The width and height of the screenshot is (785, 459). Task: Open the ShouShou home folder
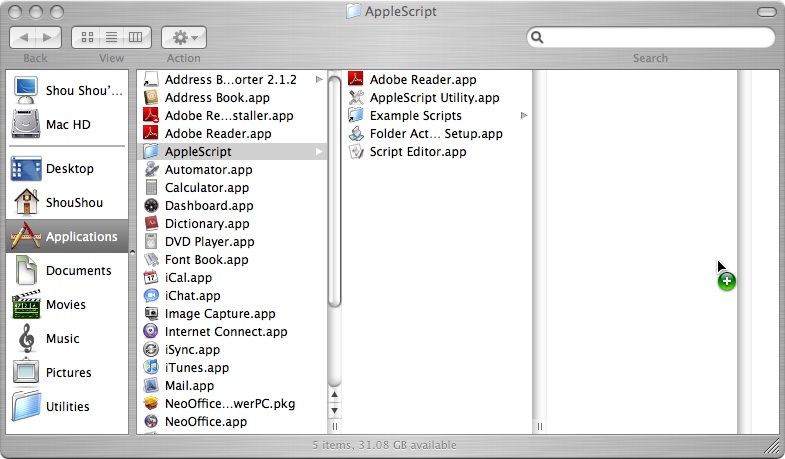[x=67, y=203]
